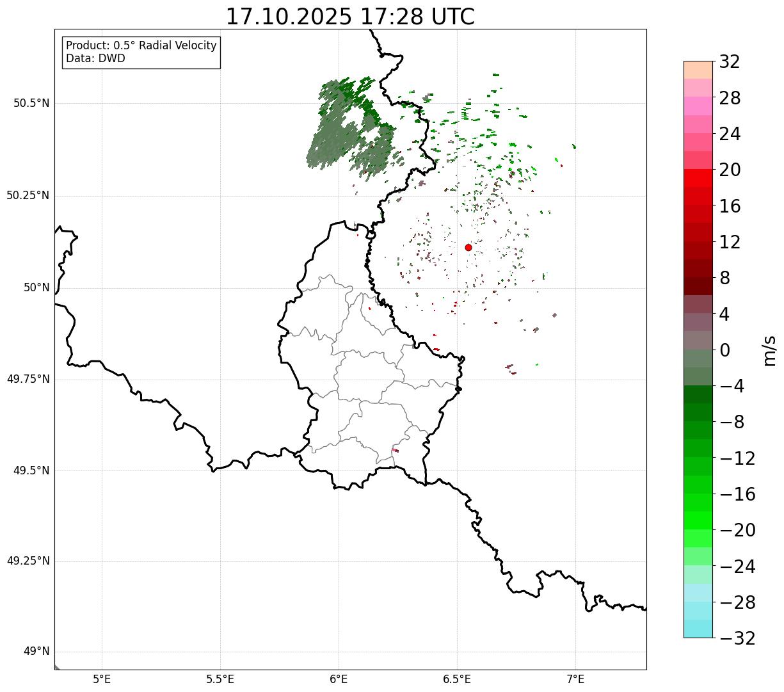Click the colorbar tick label '−28'

(x=737, y=602)
